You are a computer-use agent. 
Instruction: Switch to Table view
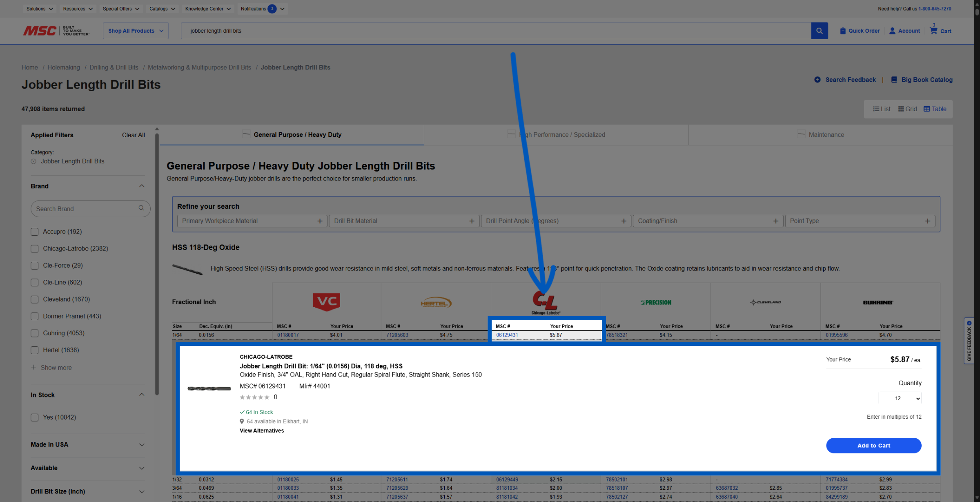[935, 109]
